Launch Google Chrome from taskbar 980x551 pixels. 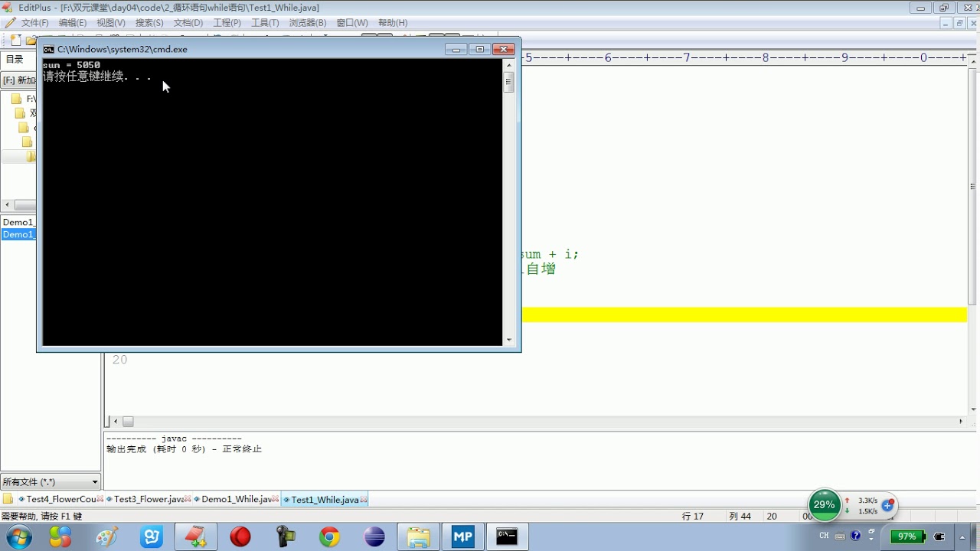(x=330, y=537)
